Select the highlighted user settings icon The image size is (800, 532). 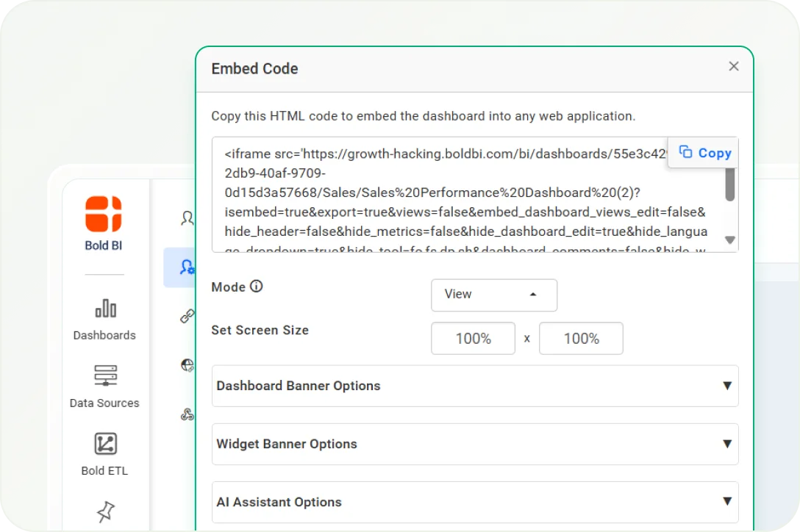(x=187, y=267)
